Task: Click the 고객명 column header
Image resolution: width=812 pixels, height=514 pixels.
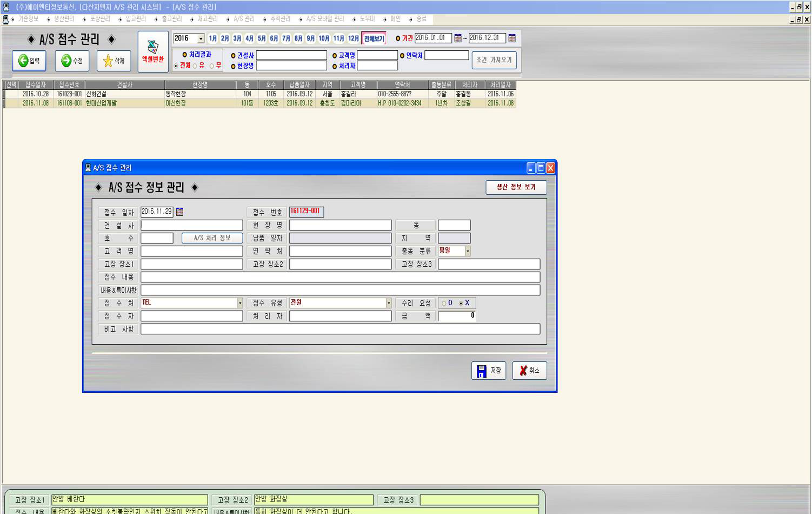Action: click(x=358, y=85)
